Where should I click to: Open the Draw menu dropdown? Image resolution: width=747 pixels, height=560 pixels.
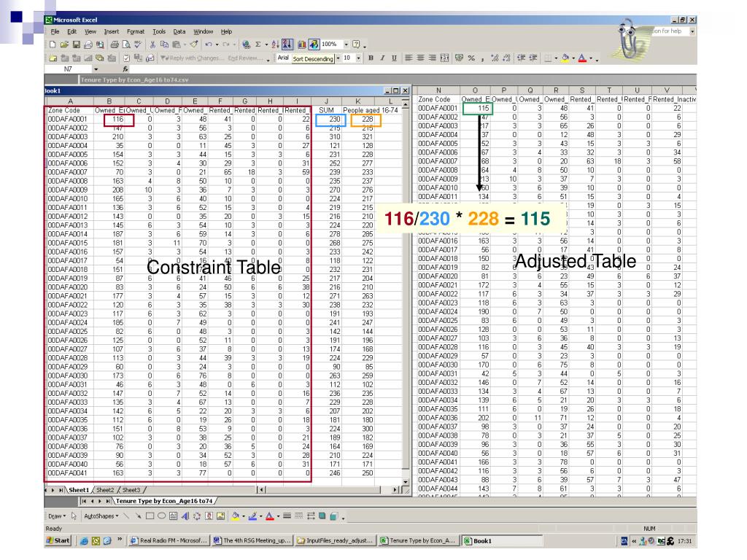(x=57, y=516)
